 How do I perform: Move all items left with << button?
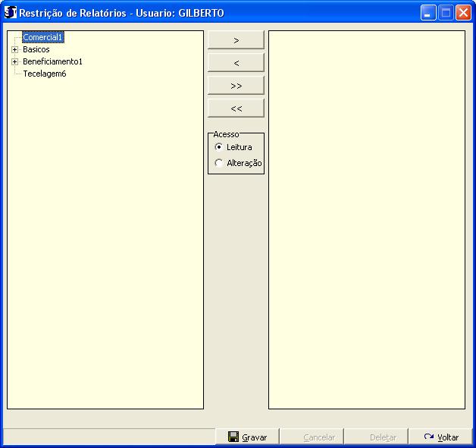pyautogui.click(x=236, y=108)
